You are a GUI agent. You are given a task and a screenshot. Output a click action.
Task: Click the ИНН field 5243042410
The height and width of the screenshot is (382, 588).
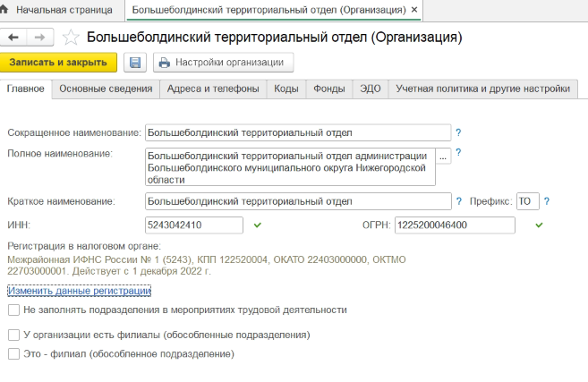click(194, 225)
